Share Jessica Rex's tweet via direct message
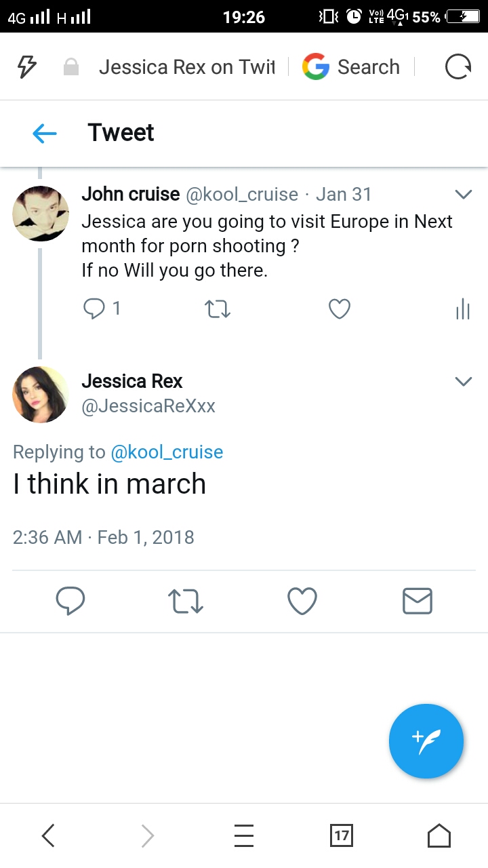This screenshot has height=868, width=488. click(417, 601)
